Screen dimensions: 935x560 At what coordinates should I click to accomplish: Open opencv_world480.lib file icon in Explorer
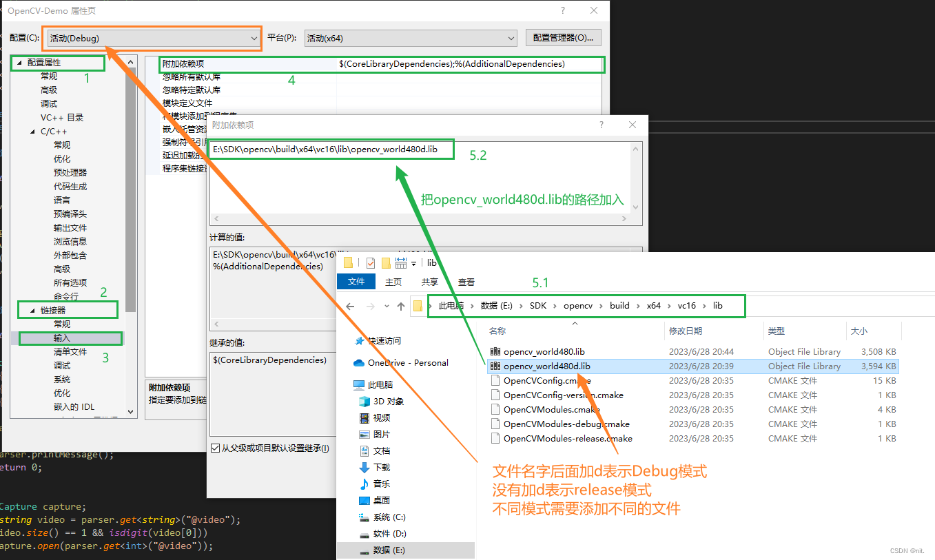(x=495, y=351)
